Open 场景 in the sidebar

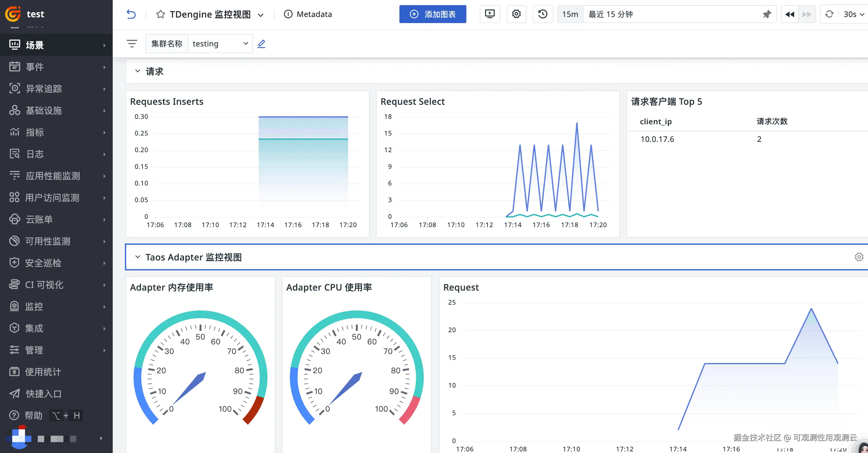tap(56, 45)
